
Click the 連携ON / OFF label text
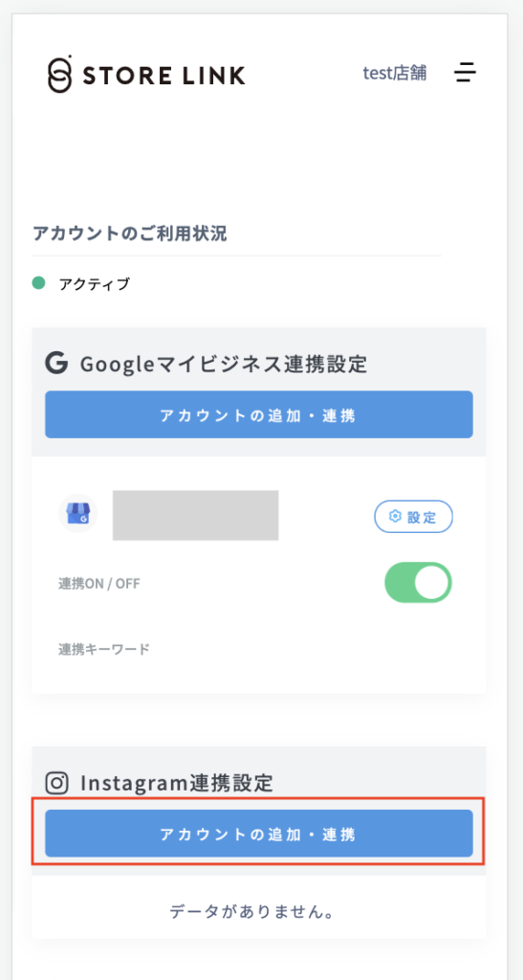tap(99, 583)
